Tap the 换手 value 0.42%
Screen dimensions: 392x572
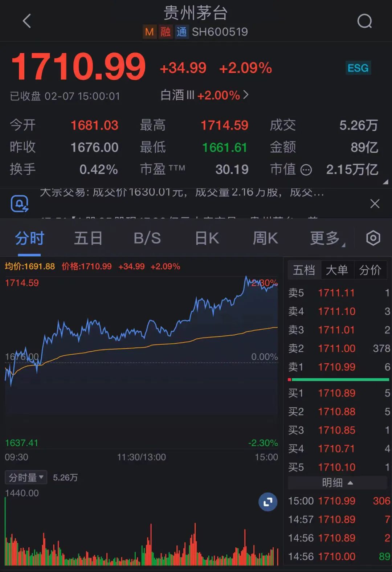(99, 169)
